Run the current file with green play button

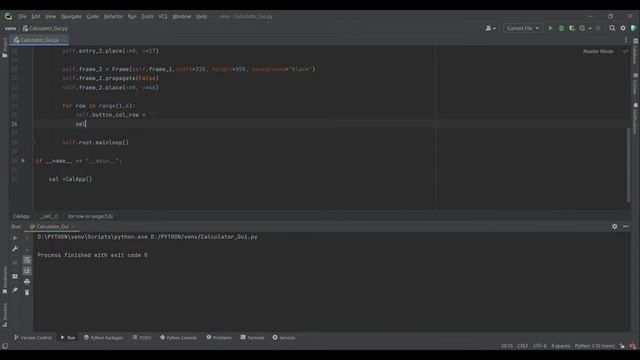(x=551, y=28)
